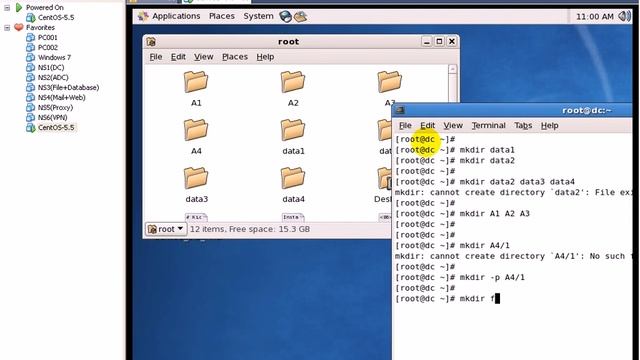This screenshot has width=640, height=360.
Task: Open Help menu in root window
Action: click(x=265, y=57)
